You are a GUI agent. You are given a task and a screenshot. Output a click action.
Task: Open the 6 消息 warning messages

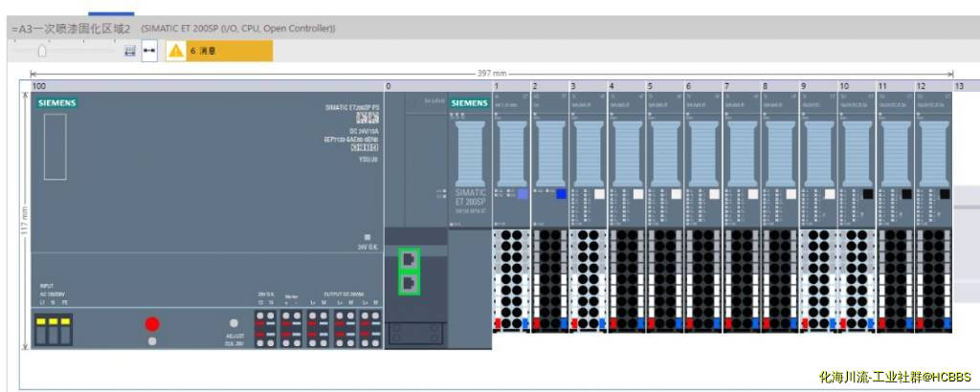219,52
